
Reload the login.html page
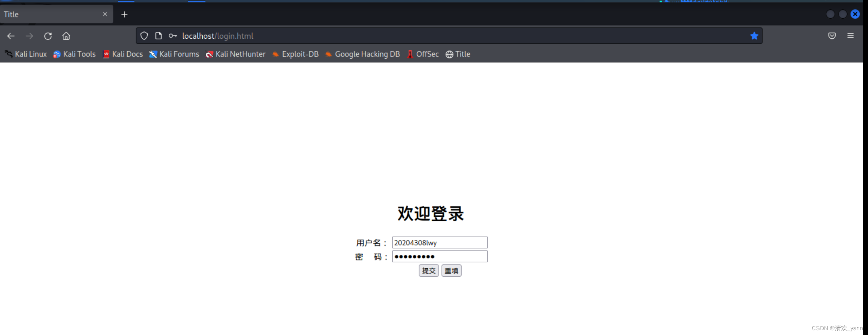click(x=48, y=36)
